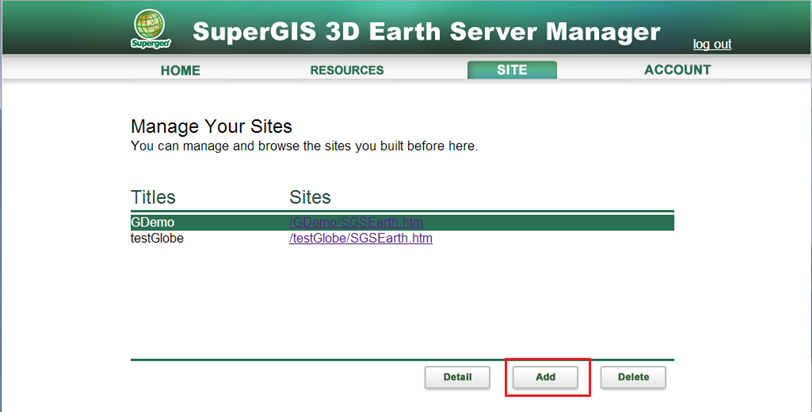
Task: Click the Supergeo globe logo
Action: (150, 29)
